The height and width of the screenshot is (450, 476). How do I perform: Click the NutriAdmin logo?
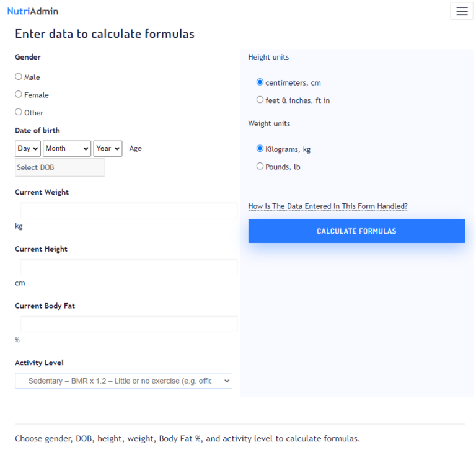(x=33, y=11)
